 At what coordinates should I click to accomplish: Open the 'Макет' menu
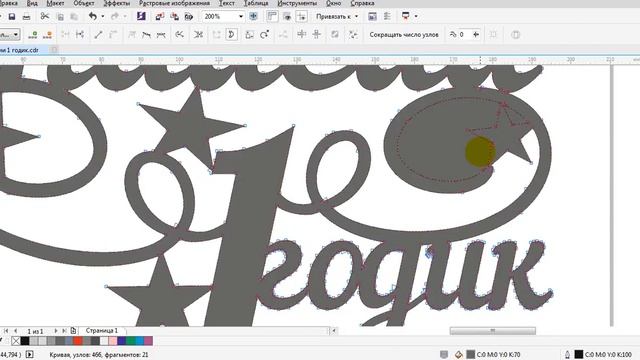(55, 3)
